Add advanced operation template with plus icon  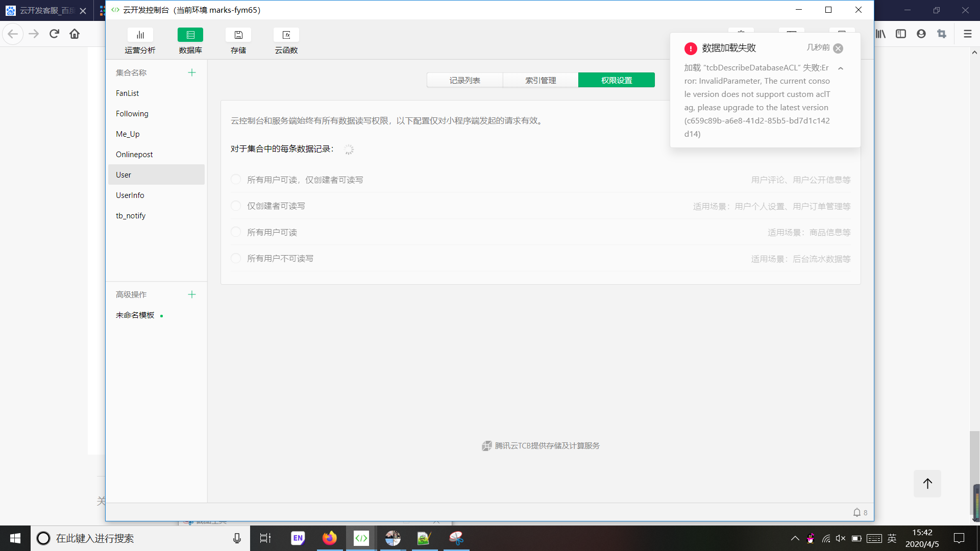tap(192, 294)
